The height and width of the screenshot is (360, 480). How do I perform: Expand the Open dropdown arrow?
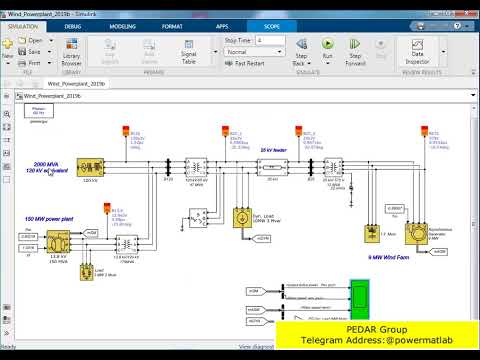tap(51, 40)
